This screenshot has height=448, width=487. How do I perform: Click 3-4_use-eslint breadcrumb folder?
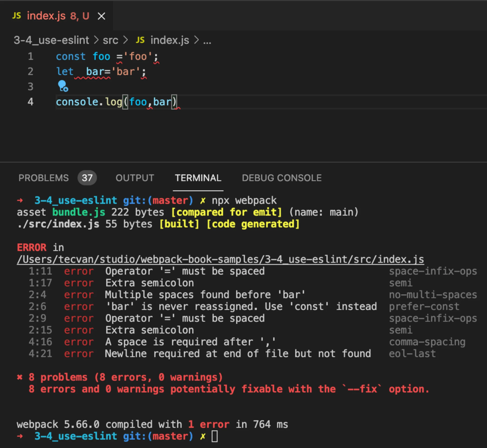(51, 40)
